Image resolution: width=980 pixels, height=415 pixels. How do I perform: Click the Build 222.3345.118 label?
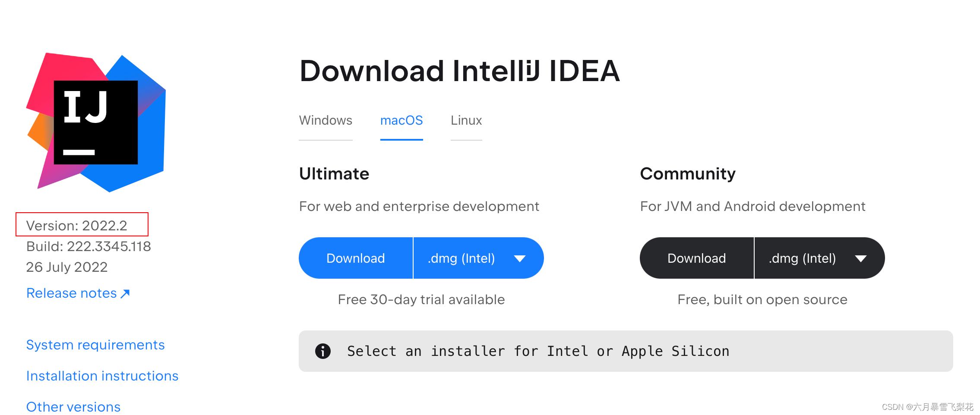tap(89, 246)
